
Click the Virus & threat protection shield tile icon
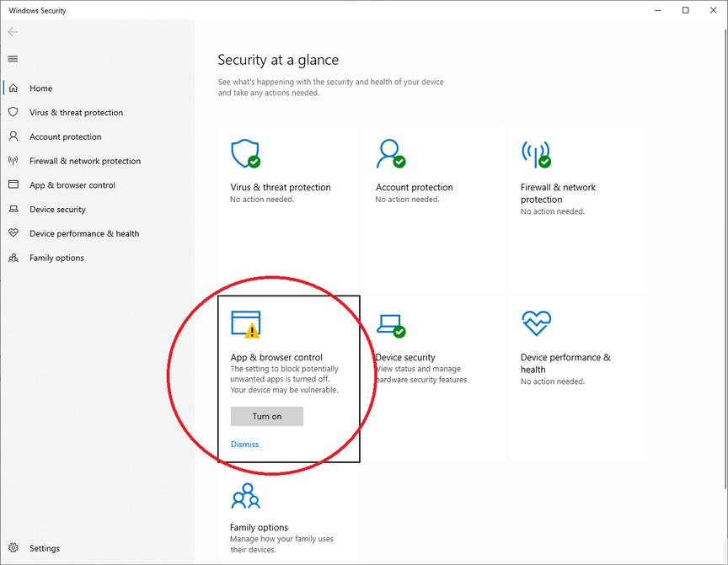point(245,153)
